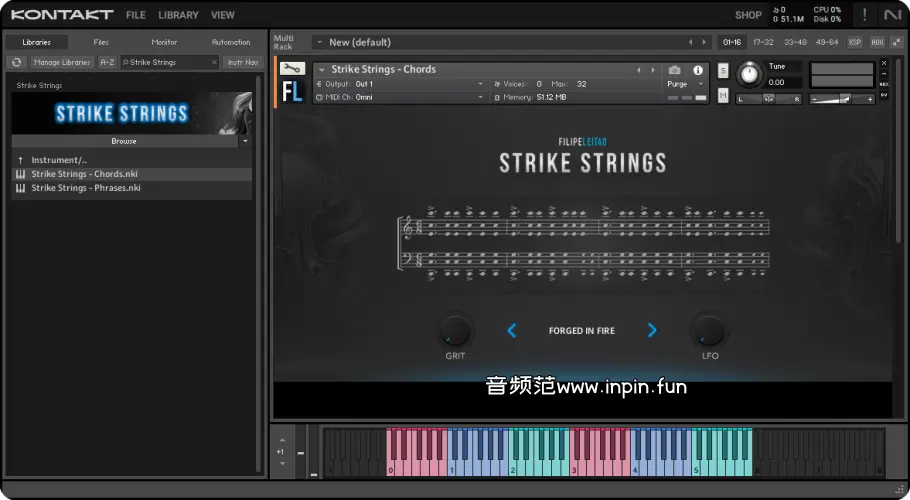Select the next preset blue arrow
Viewport: 910px width, 500px height.
click(652, 331)
